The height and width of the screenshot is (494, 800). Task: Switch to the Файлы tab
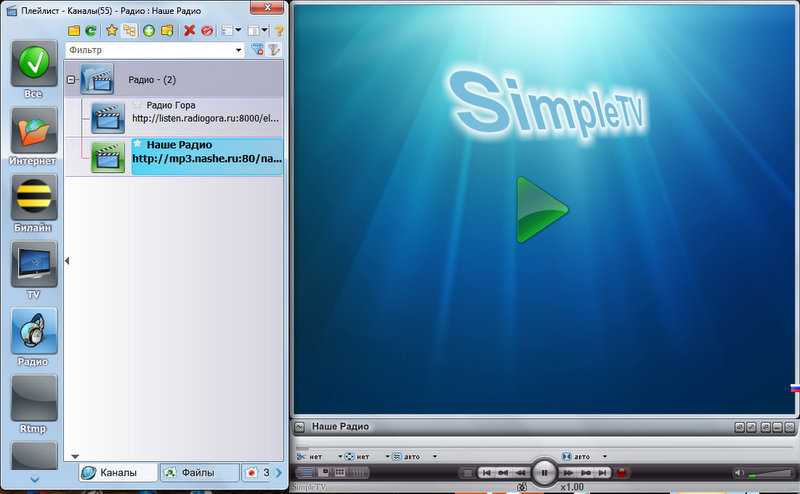click(x=199, y=473)
